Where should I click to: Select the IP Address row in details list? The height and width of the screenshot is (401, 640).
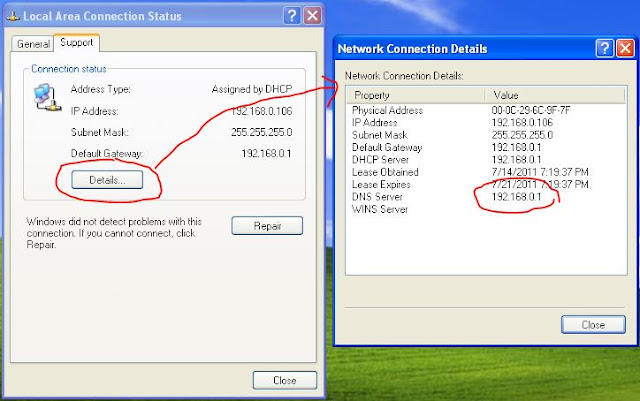(486, 123)
